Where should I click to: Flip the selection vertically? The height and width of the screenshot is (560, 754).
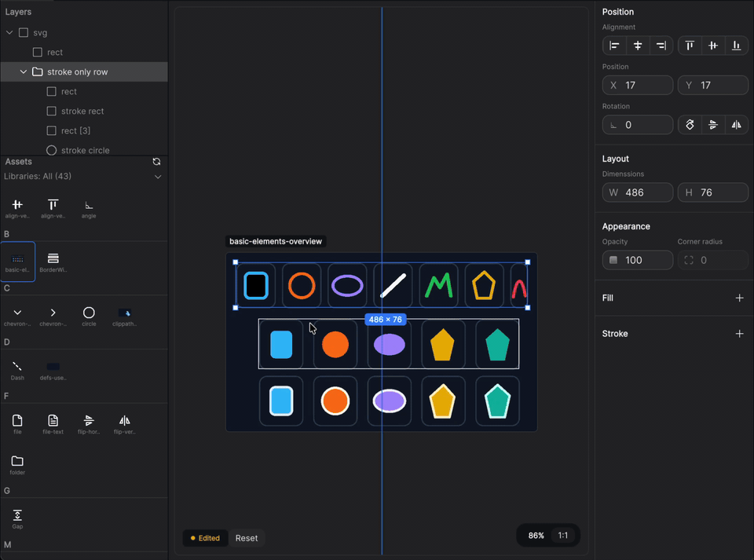point(712,124)
